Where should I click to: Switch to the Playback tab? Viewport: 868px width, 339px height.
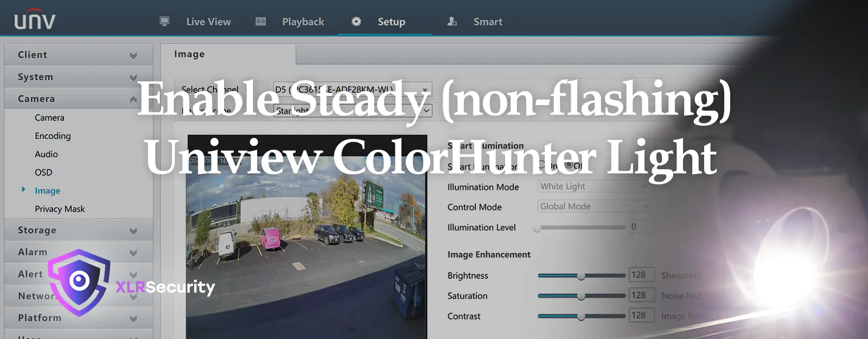[303, 22]
